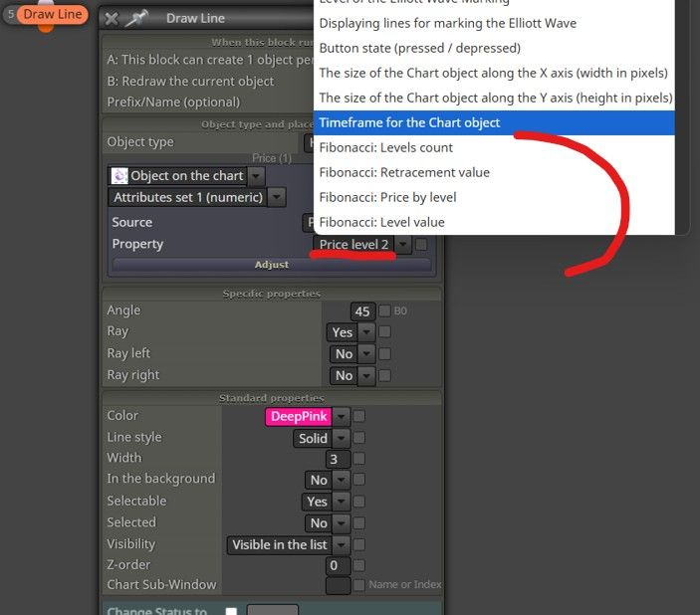The width and height of the screenshot is (700, 615).
Task: Click the Prefix/Name (optional) label
Action: tap(173, 102)
